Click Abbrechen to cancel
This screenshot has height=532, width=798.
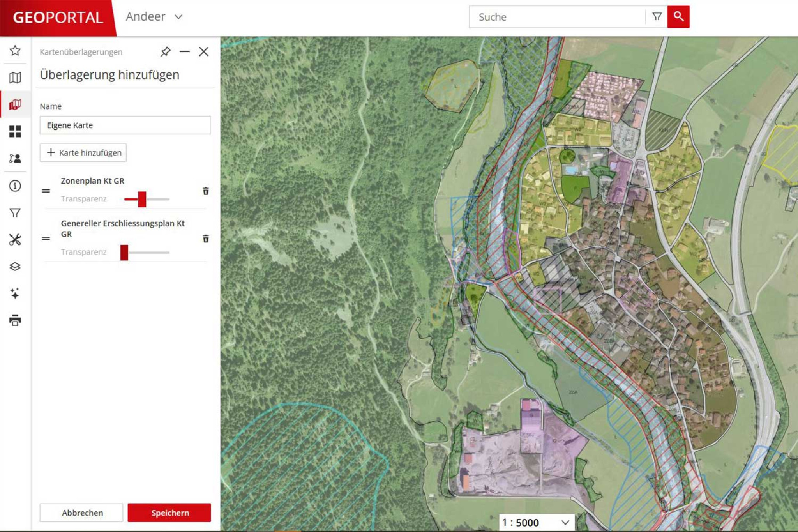tap(82, 513)
